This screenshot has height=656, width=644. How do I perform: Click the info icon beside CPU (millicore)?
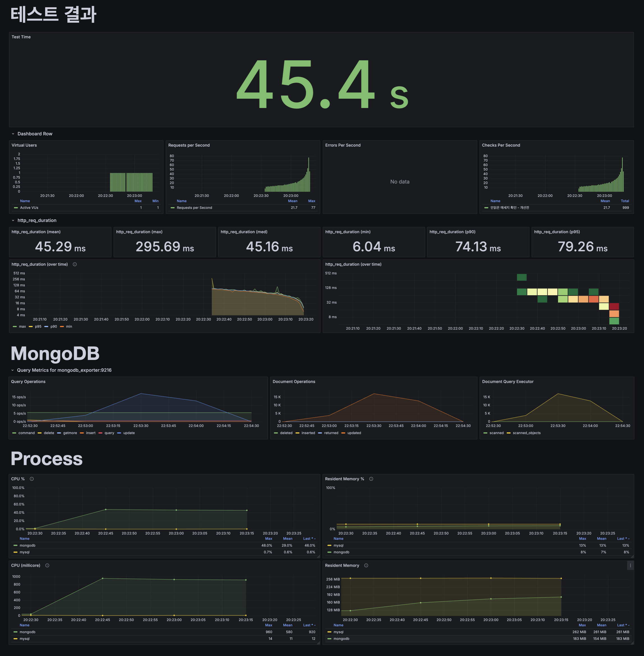47,565
